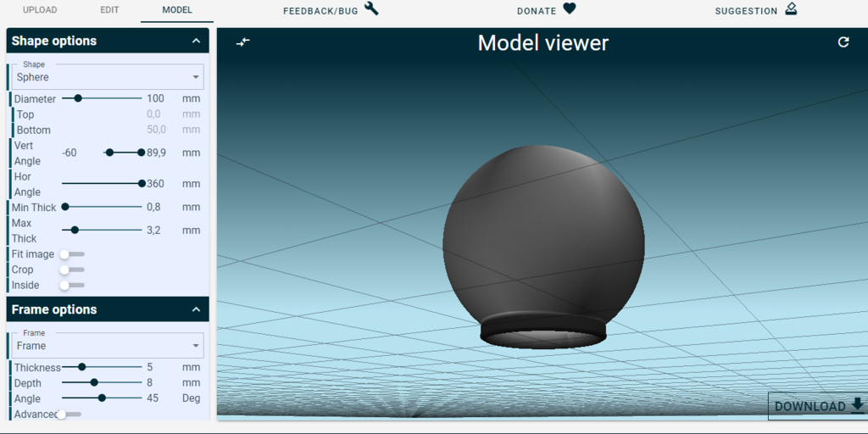
Task: Click the Hor Angle slider handle
Action: (x=142, y=183)
